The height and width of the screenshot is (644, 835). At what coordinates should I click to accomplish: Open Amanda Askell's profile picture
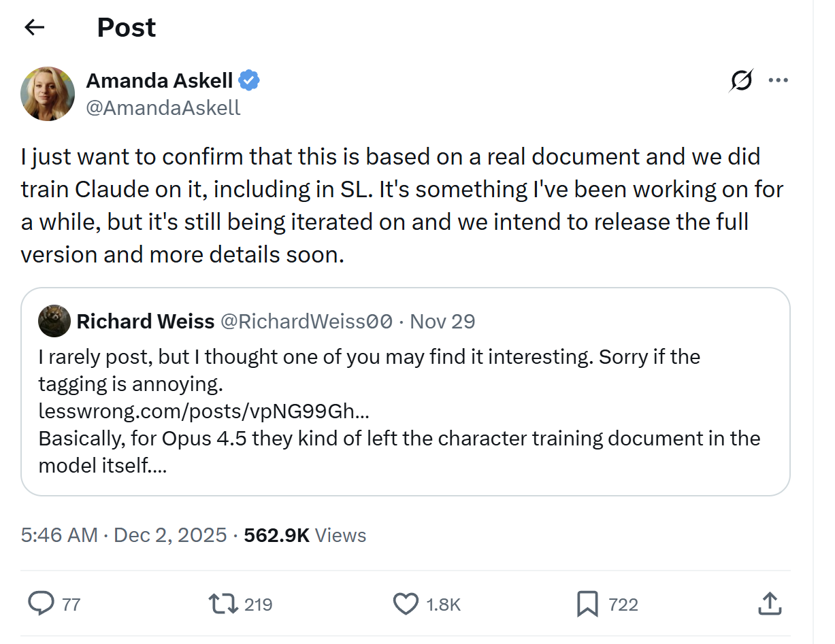(x=48, y=94)
